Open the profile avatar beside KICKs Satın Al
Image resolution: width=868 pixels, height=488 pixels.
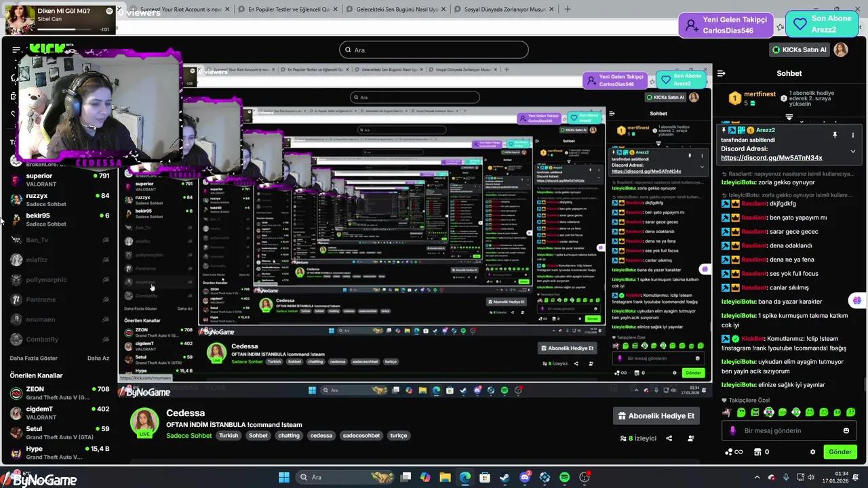click(x=841, y=50)
